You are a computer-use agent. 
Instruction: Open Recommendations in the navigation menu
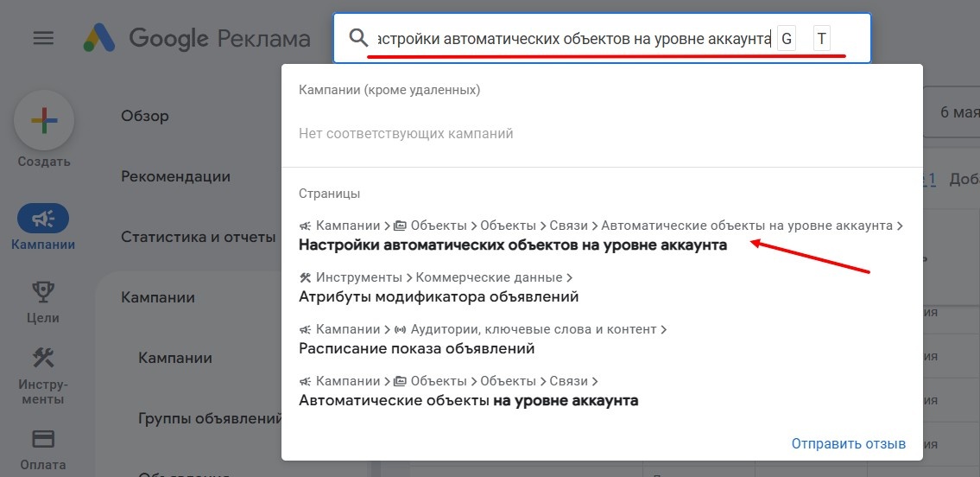[175, 176]
